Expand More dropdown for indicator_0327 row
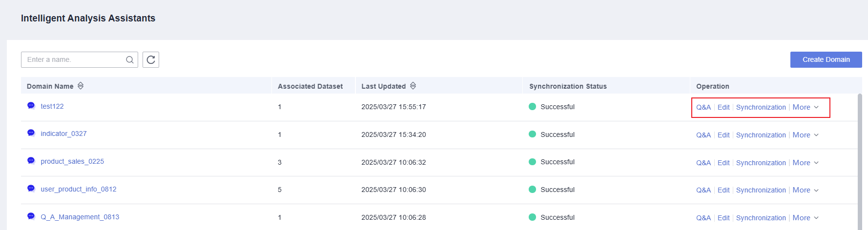Screen dimensions: 868x230 coord(806,135)
